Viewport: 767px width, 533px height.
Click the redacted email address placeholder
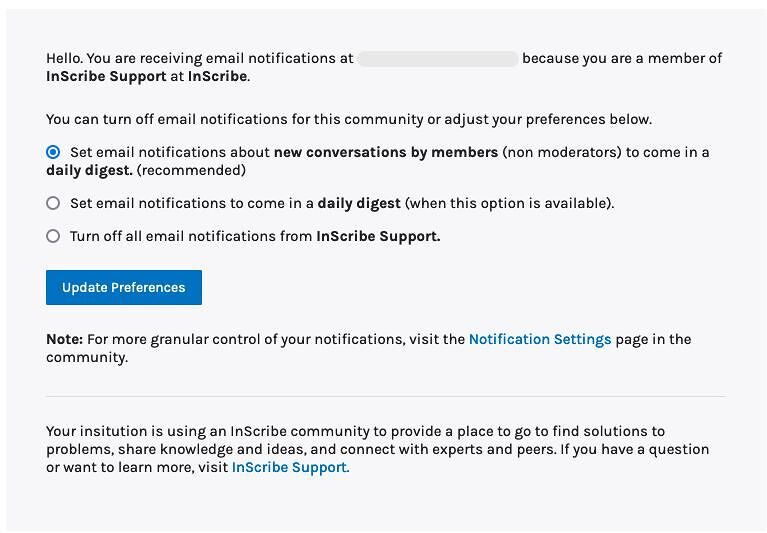point(438,59)
